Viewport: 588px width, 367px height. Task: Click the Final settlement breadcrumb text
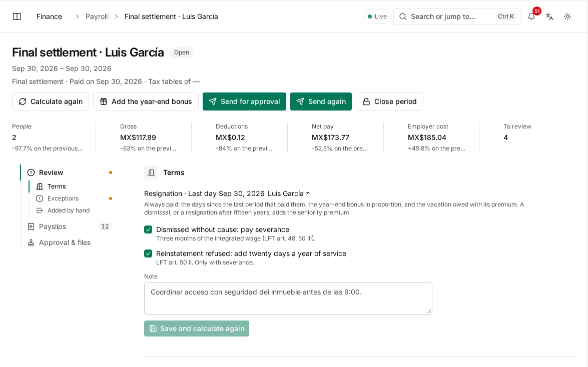point(171,16)
